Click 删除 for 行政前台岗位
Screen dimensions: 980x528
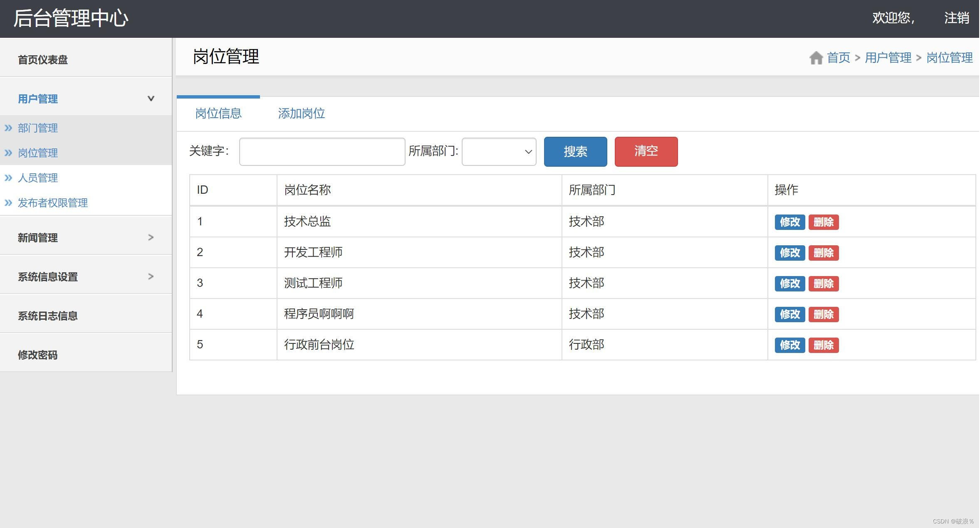click(x=824, y=345)
